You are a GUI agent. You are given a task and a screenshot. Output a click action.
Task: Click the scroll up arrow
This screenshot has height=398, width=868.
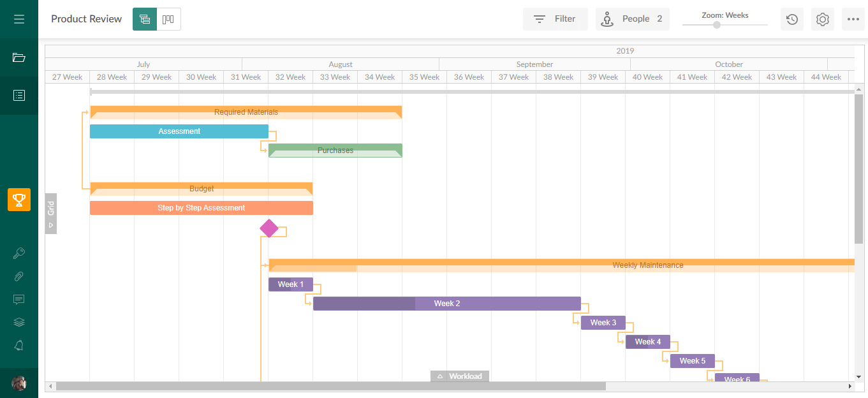[858, 89]
